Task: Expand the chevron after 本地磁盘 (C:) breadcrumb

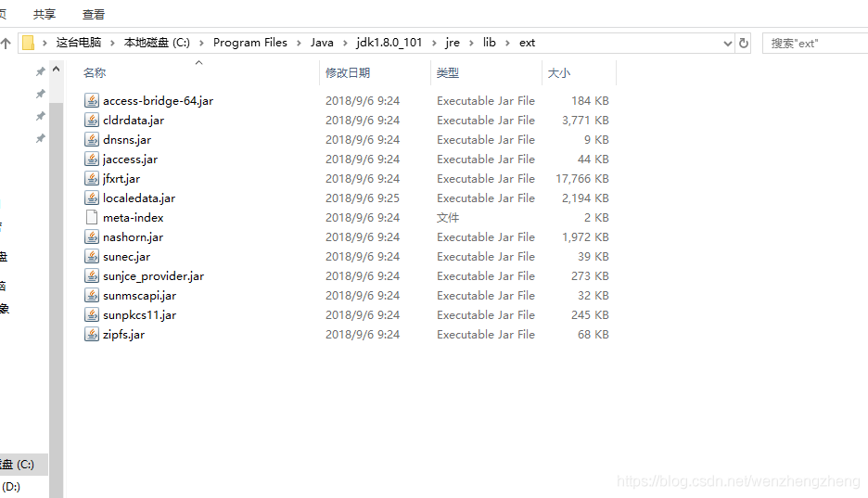Action: click(201, 43)
